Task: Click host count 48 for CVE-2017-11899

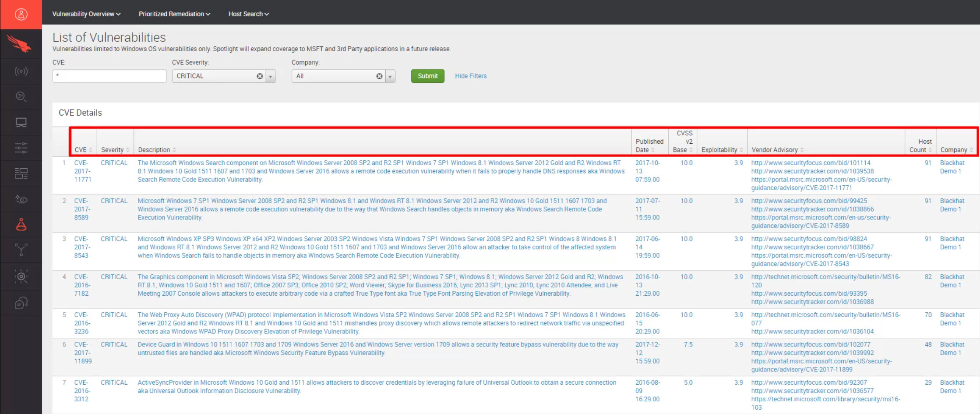Action: (x=928, y=345)
